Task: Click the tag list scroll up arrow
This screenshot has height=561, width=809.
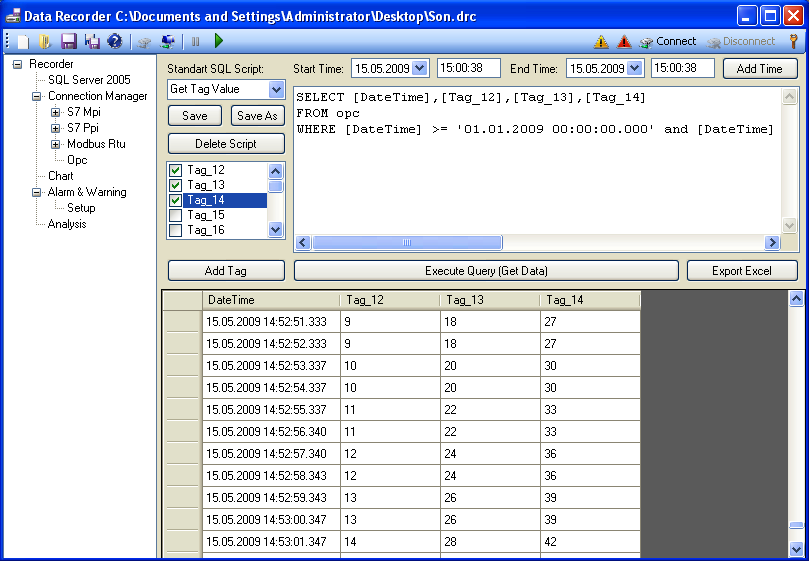Action: pyautogui.click(x=276, y=171)
